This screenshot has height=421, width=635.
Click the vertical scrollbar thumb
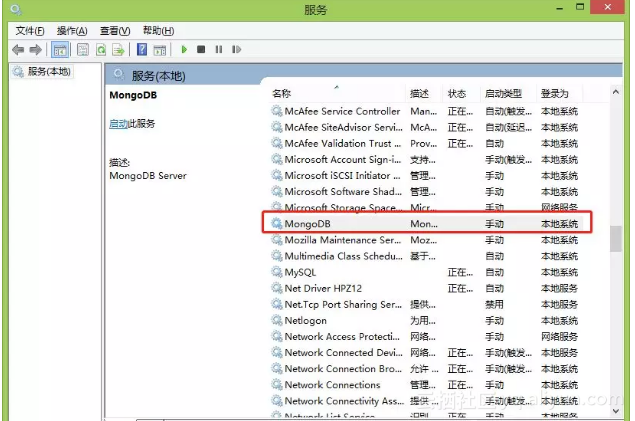coord(616,239)
